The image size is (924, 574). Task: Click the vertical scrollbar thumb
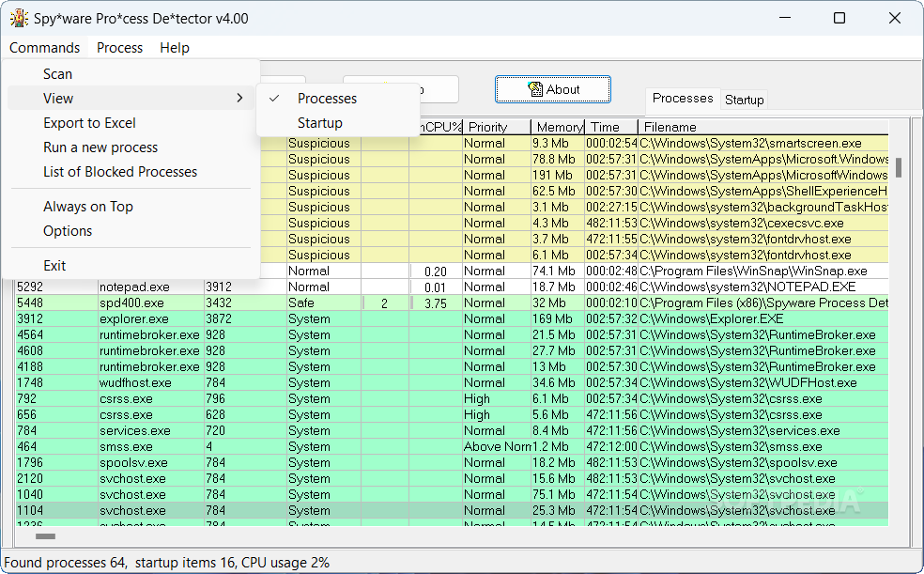coord(899,167)
